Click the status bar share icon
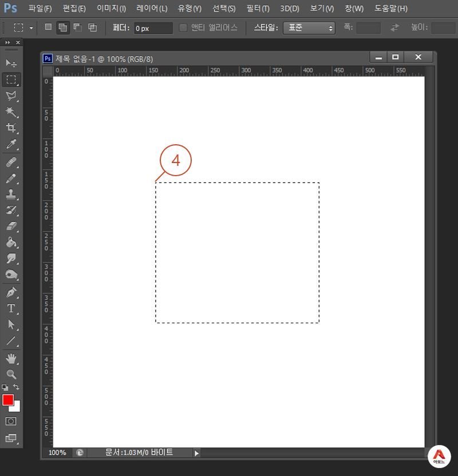Viewport: 458px width, 476px height. (x=80, y=453)
